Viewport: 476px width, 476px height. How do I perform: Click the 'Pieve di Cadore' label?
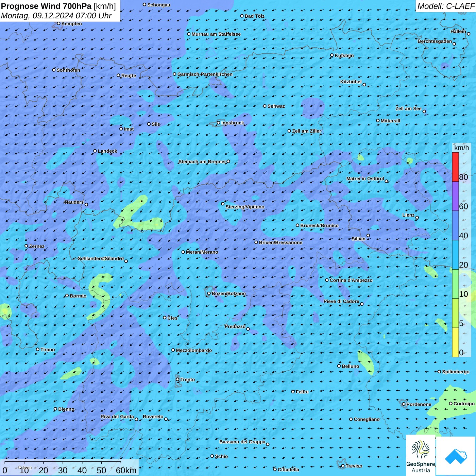pos(341,301)
